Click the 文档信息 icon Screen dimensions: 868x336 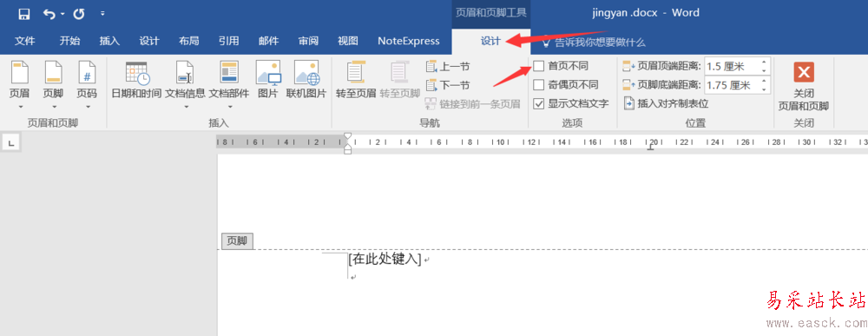coord(185,73)
